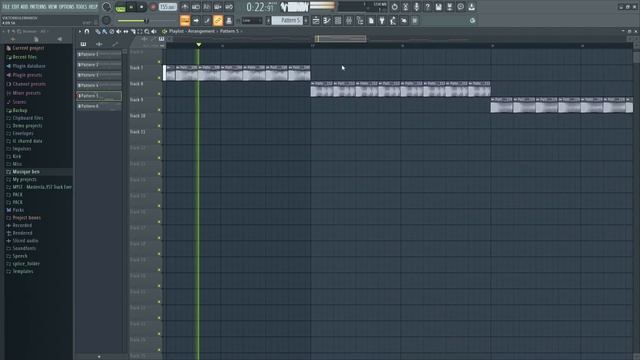640x360 pixels.
Task: Open the snap Line dropdown
Action: click(x=252, y=20)
